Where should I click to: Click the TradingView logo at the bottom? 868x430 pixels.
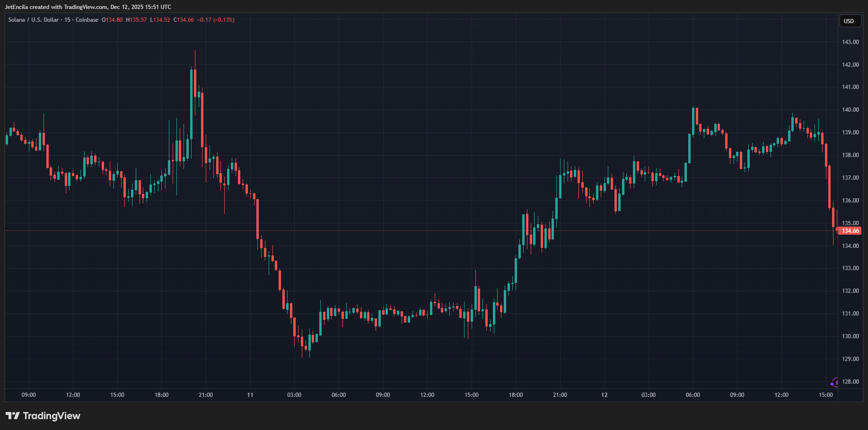pos(43,416)
